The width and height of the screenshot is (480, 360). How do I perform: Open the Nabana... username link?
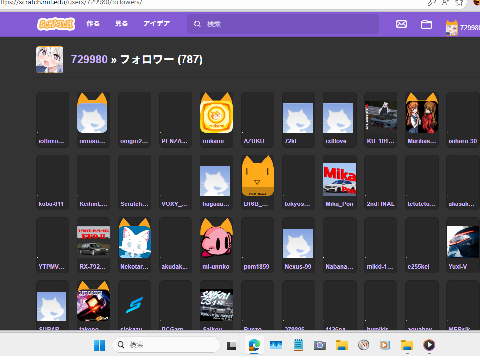coord(339,266)
